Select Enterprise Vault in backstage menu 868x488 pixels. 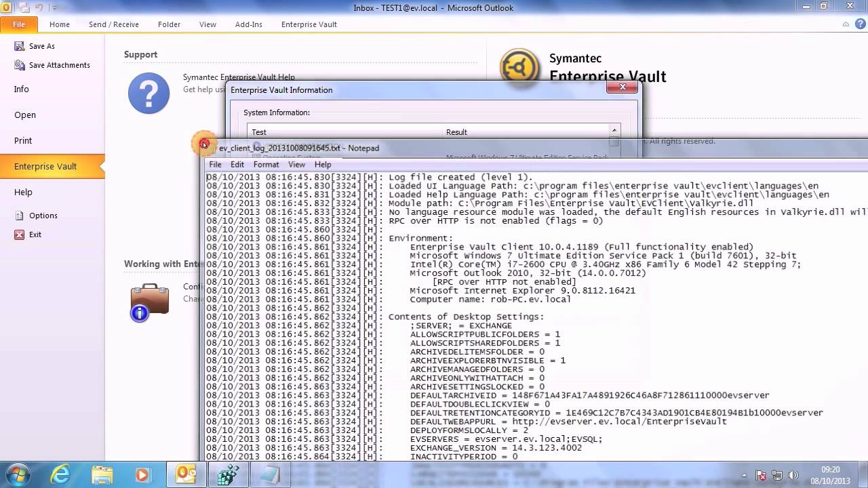pyautogui.click(x=52, y=166)
